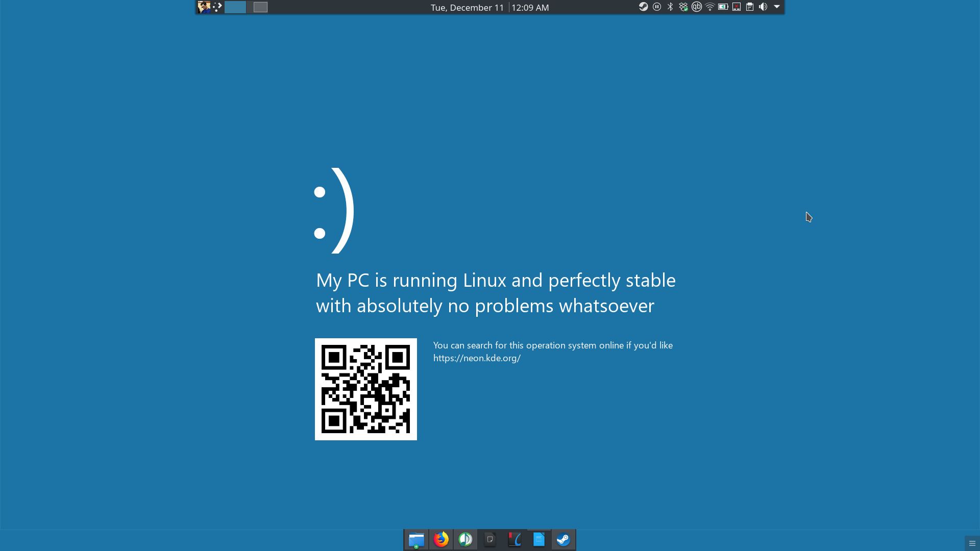Open Amarok music player from the taskbar
The image size is (980, 551).
[x=465, y=539]
